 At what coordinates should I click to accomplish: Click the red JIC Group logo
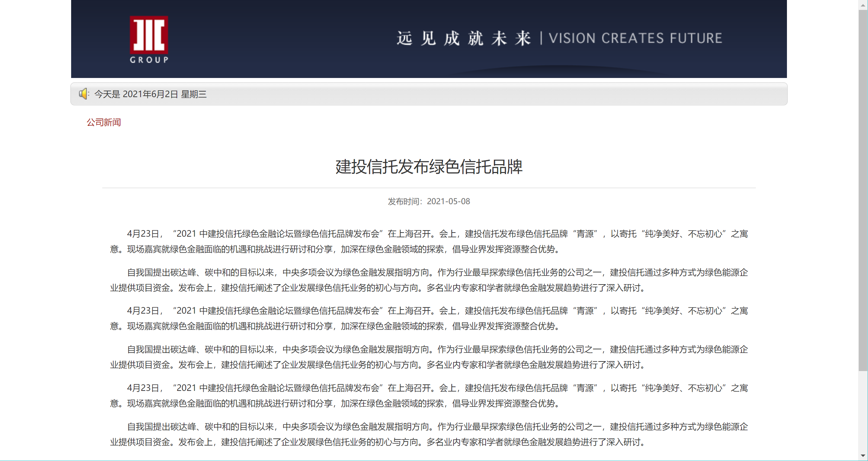tap(149, 35)
